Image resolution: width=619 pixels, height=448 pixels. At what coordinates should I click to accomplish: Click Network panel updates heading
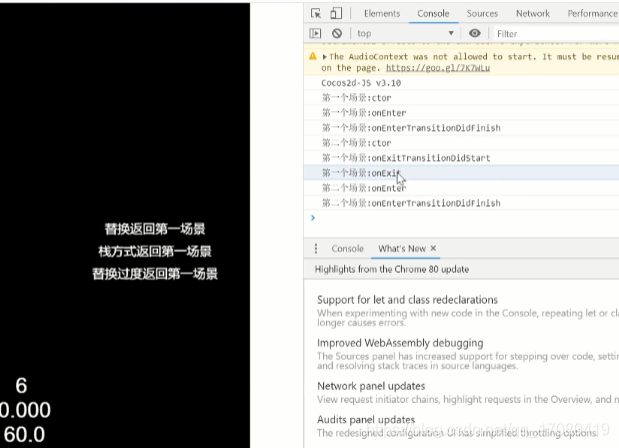coord(371,386)
